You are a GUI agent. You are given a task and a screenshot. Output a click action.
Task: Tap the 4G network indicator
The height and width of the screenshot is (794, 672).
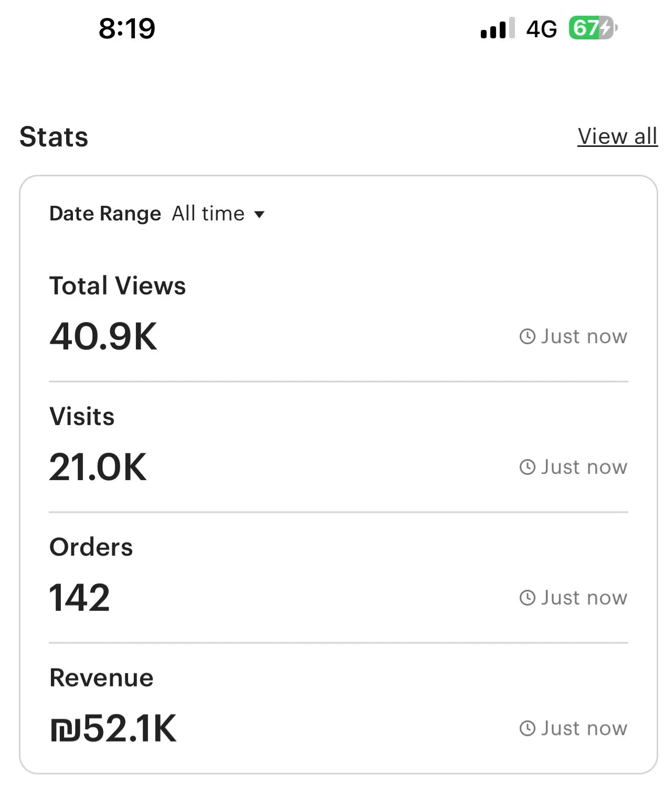(541, 29)
